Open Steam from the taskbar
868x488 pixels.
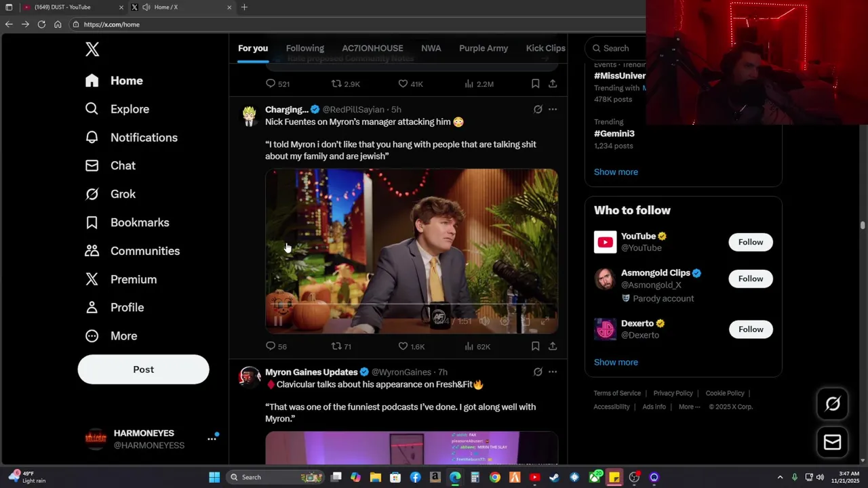point(554,477)
